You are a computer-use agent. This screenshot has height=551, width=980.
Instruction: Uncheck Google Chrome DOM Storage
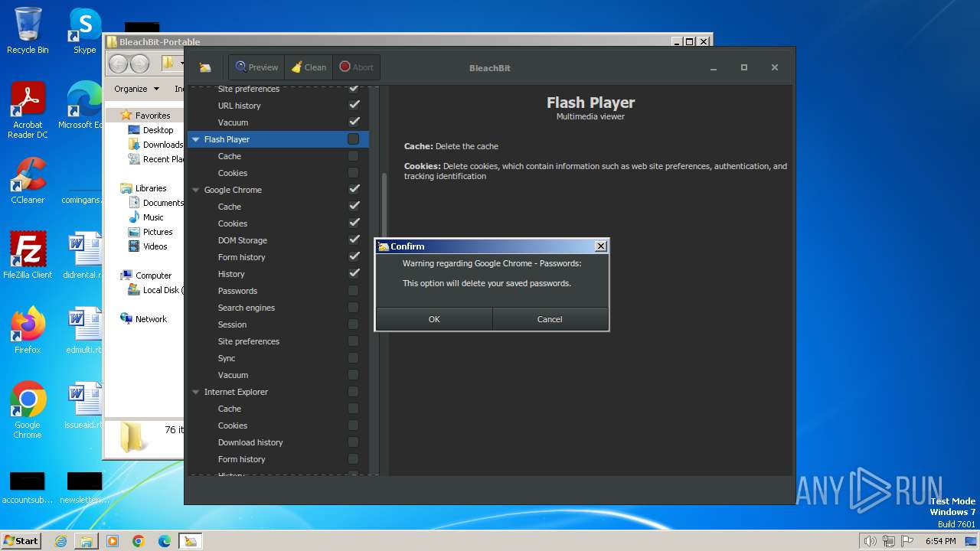[x=354, y=240]
